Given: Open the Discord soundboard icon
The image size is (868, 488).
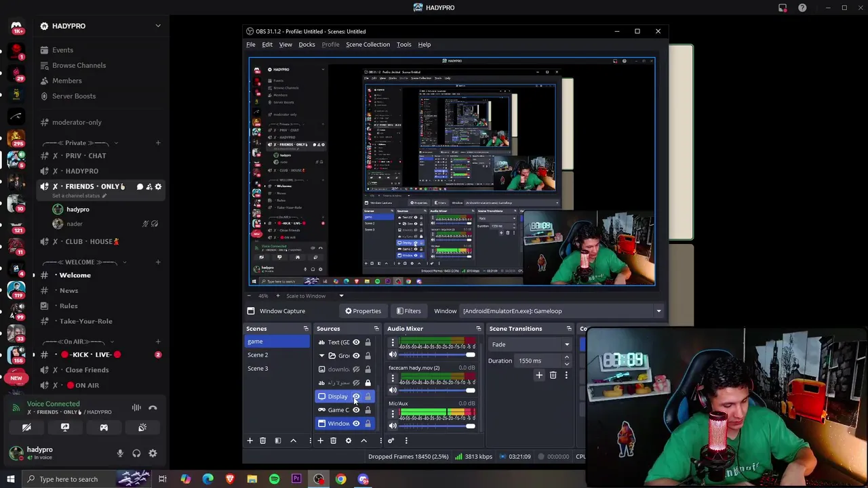Looking at the screenshot, I should [142, 428].
